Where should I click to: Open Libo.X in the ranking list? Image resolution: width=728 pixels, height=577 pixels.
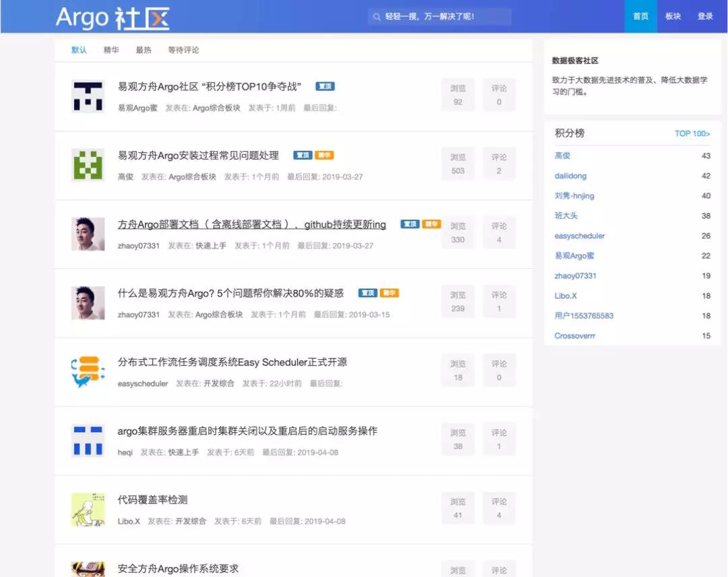click(x=566, y=296)
